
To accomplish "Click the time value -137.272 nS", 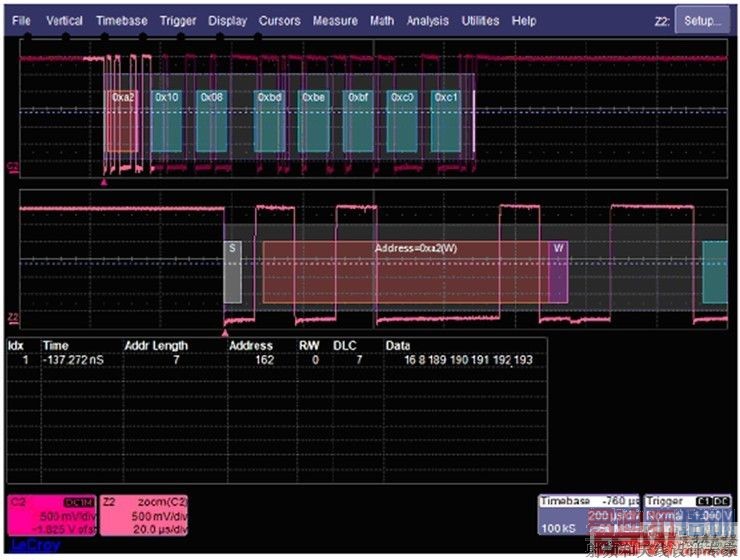I will 73,360.
